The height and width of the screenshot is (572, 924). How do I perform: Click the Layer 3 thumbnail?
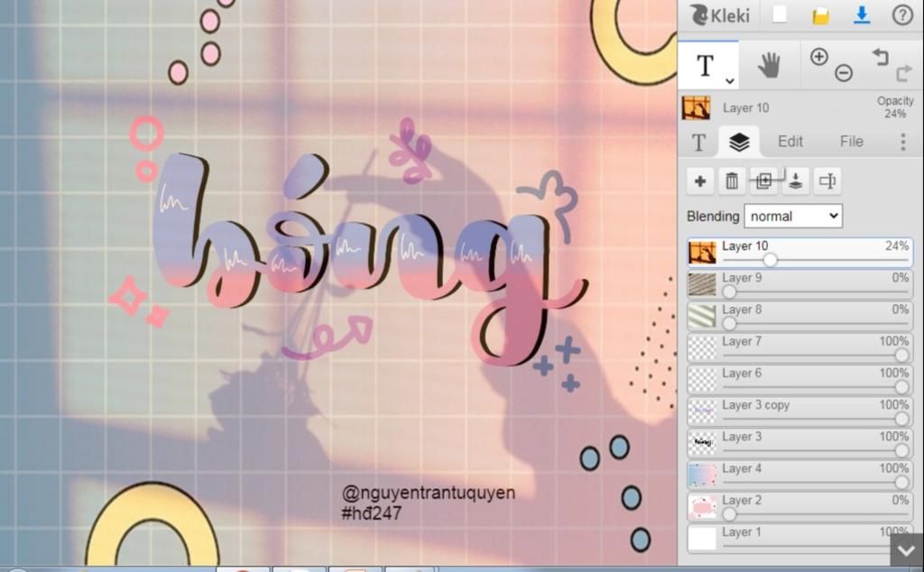click(x=702, y=443)
